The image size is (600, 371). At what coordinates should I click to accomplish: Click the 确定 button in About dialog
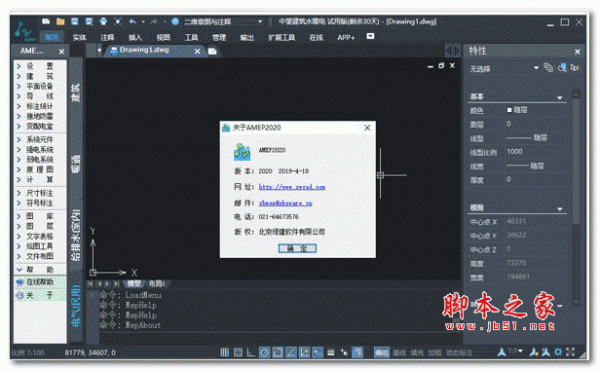pyautogui.click(x=297, y=249)
